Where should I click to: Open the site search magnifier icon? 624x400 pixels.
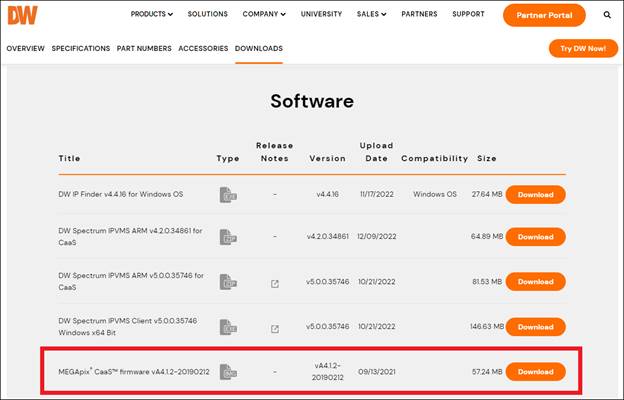(x=607, y=15)
